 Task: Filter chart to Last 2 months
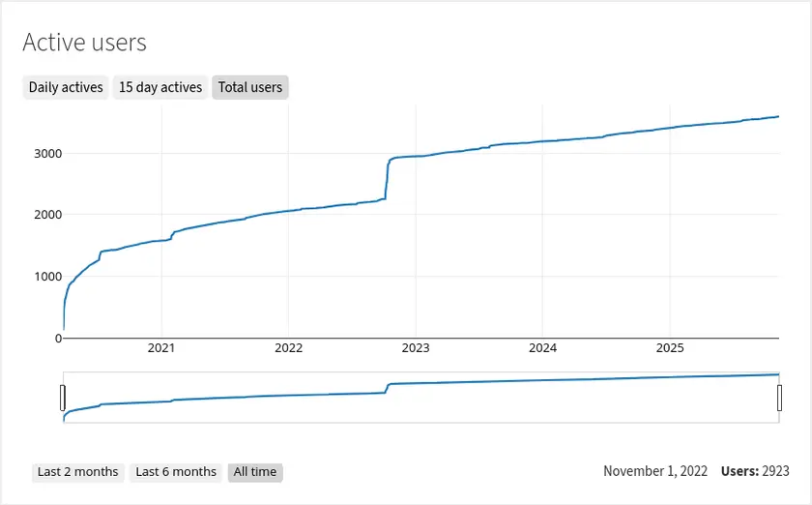pyautogui.click(x=77, y=472)
